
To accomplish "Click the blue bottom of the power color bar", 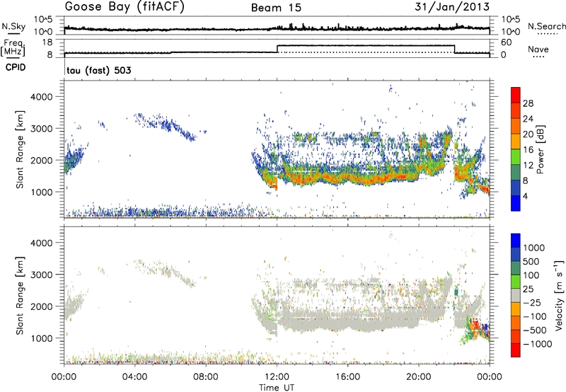I will (516, 203).
